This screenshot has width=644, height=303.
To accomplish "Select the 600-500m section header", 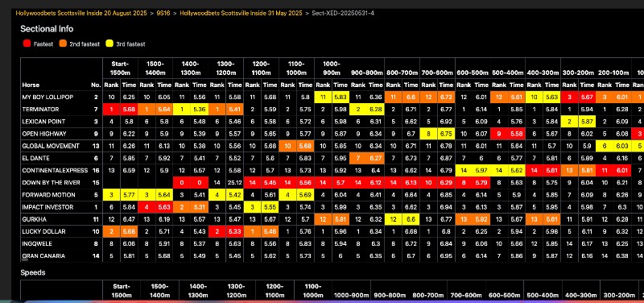I will click(x=473, y=73).
